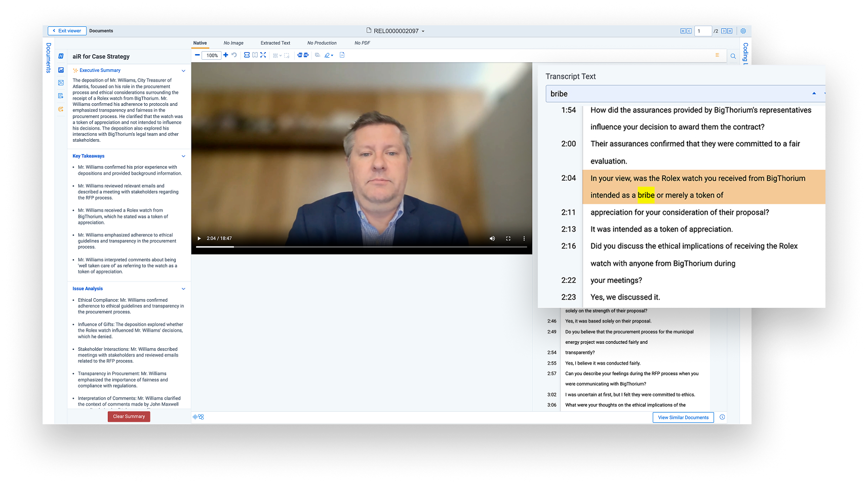Mute the deposition video audio
This screenshot has width=868, height=484.
(492, 238)
